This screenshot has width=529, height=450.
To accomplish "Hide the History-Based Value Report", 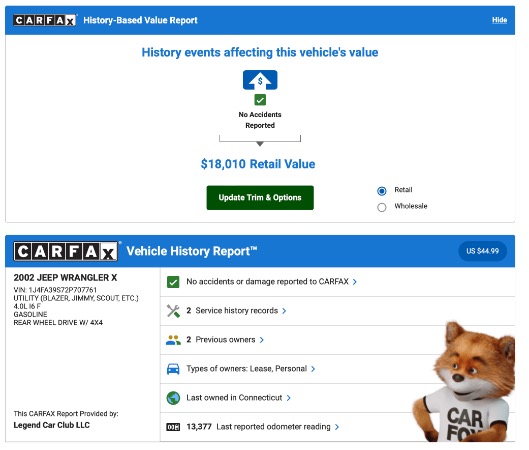I will click(499, 20).
